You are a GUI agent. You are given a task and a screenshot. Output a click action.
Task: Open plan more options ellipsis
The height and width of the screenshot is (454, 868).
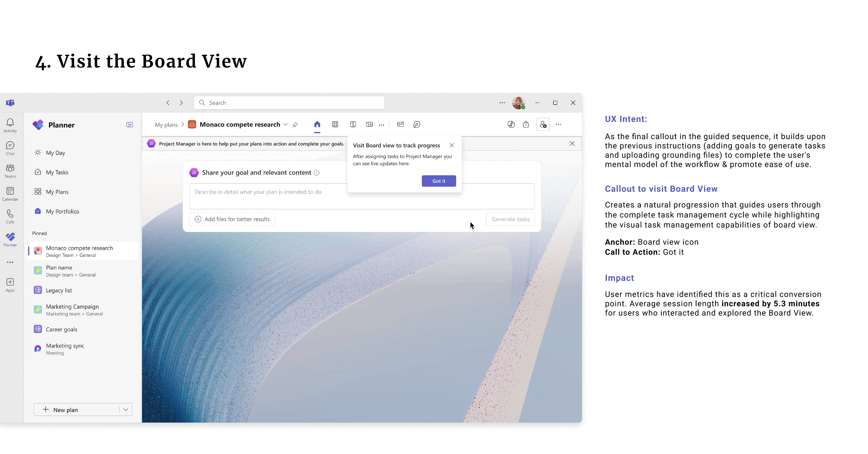point(558,124)
